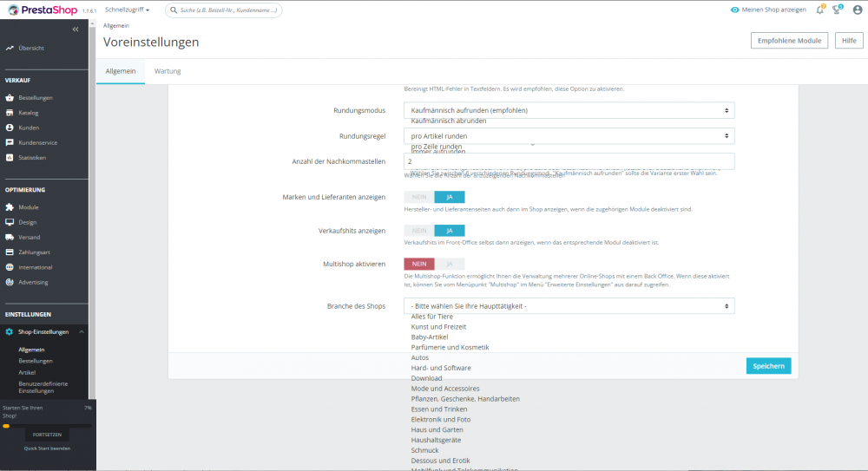Click the search magnifier icon
The width and height of the screenshot is (868, 471).
point(174,10)
